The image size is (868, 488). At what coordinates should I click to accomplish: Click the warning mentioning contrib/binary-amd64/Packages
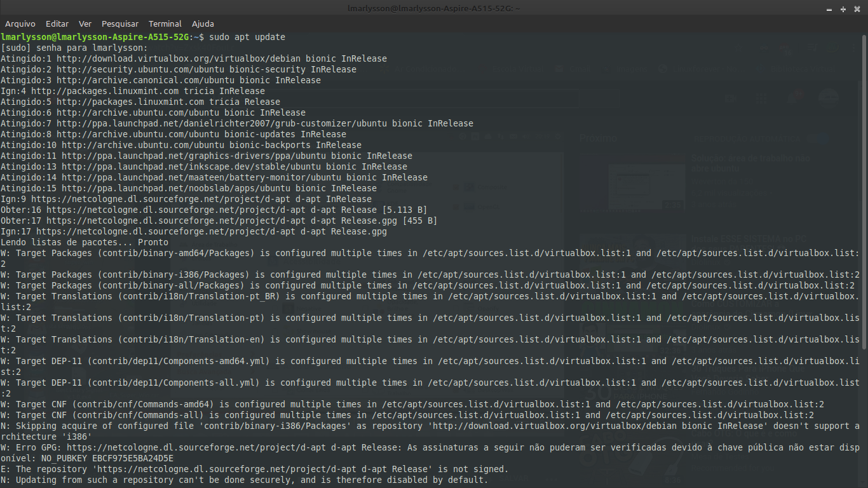click(430, 258)
